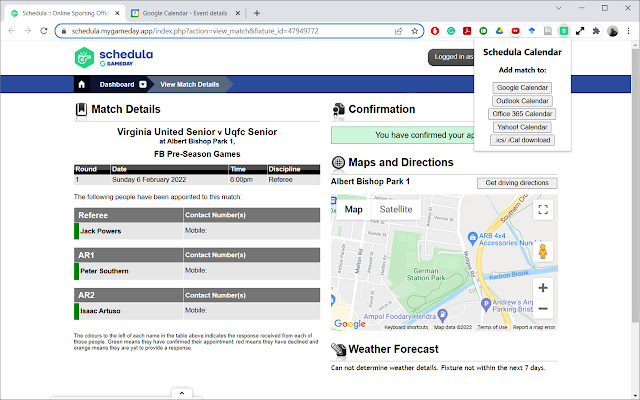
Task: Open Chrome three-dot menu
Action: point(629,31)
